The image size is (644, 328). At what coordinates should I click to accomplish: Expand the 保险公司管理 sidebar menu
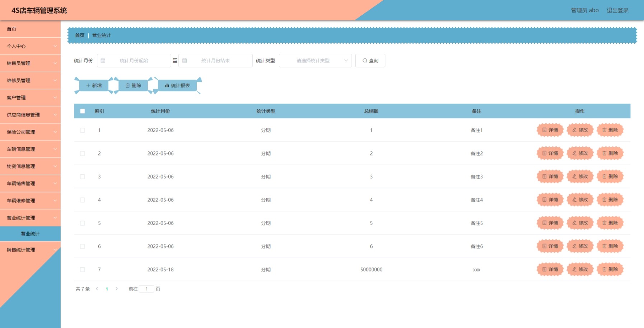[x=30, y=132]
